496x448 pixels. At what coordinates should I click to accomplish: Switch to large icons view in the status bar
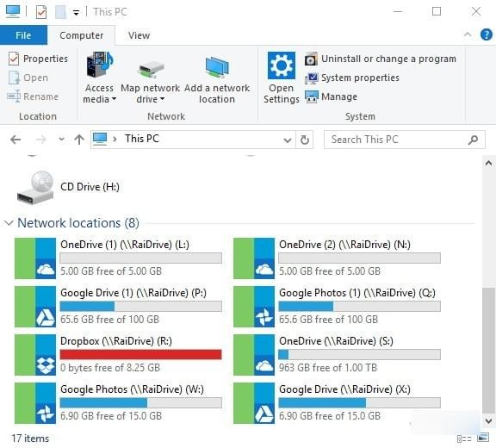[483, 438]
